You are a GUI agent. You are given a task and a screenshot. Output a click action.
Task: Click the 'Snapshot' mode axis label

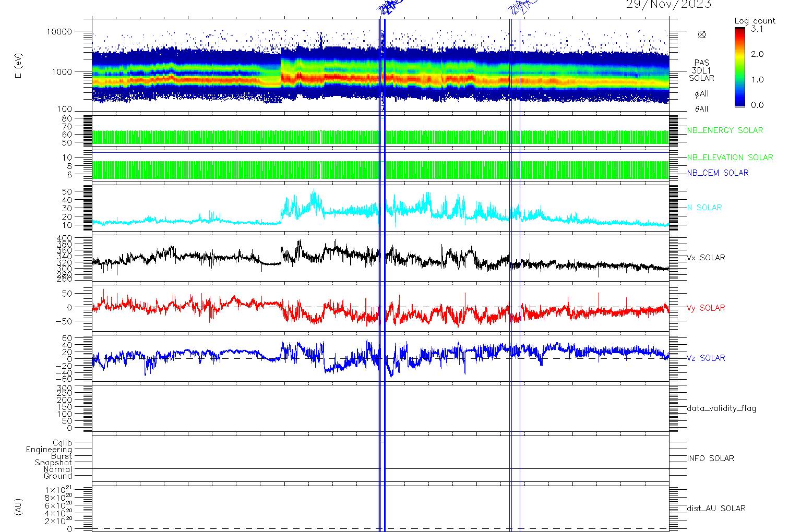pos(54,463)
